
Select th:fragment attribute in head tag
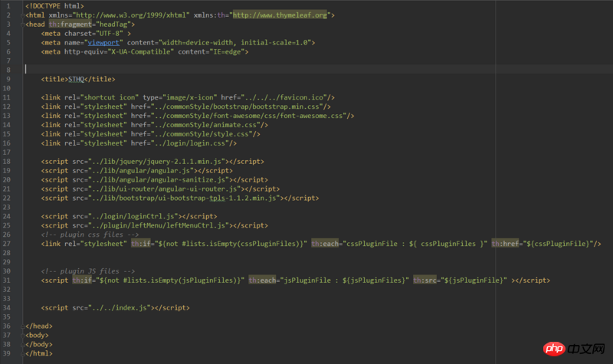pyautogui.click(x=70, y=25)
